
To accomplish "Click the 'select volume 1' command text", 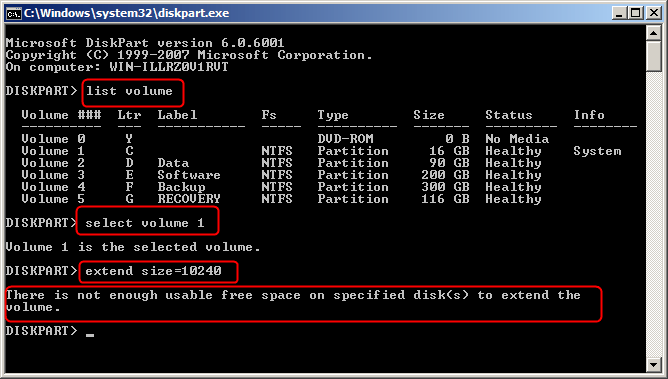I will [x=145, y=223].
